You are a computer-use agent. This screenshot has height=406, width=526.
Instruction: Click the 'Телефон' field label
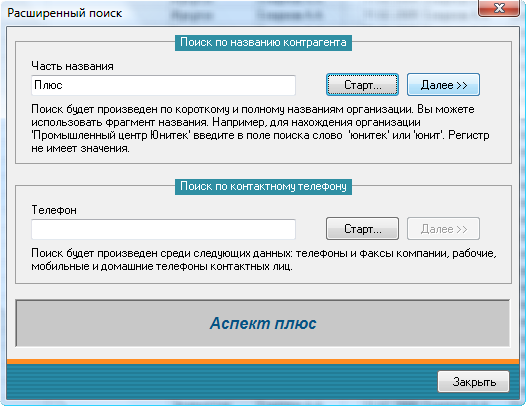(54, 210)
